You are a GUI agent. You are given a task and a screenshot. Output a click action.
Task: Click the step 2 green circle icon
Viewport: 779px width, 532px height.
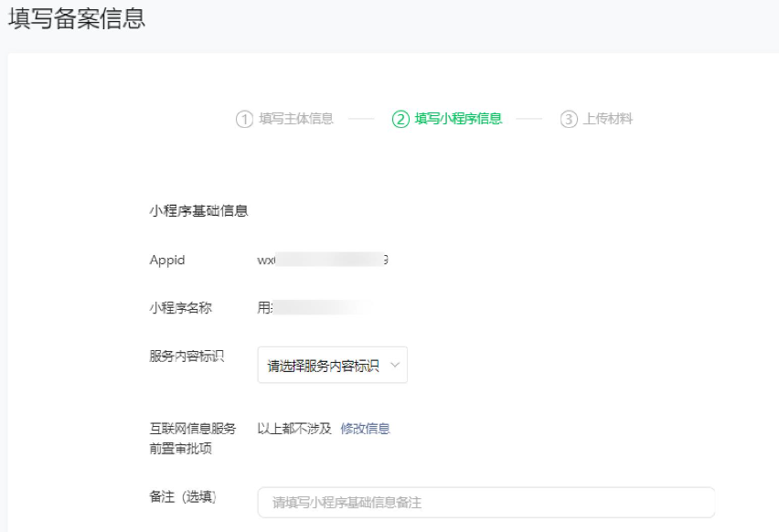click(x=400, y=119)
